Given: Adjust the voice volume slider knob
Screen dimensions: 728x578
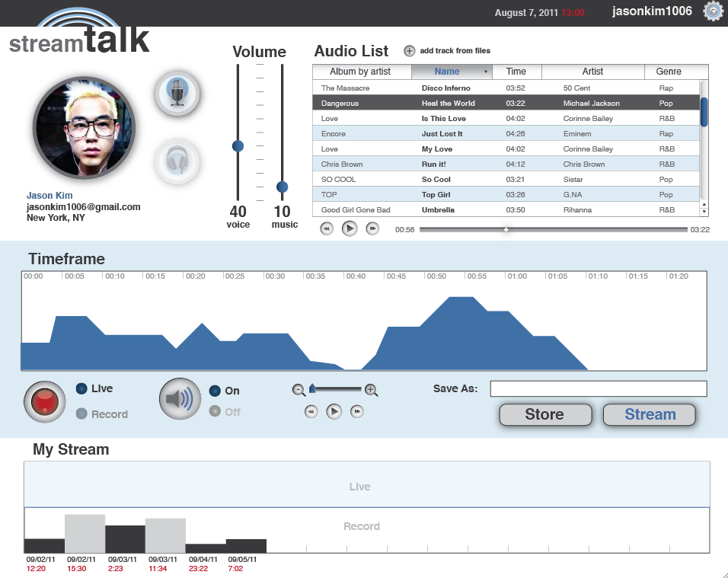Looking at the screenshot, I should 238,146.
